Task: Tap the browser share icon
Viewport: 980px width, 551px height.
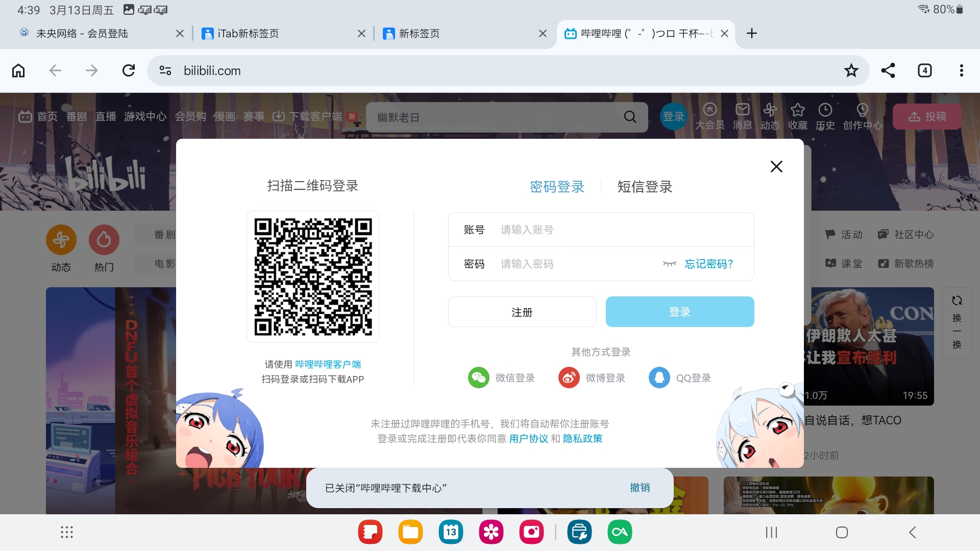Action: click(x=888, y=70)
